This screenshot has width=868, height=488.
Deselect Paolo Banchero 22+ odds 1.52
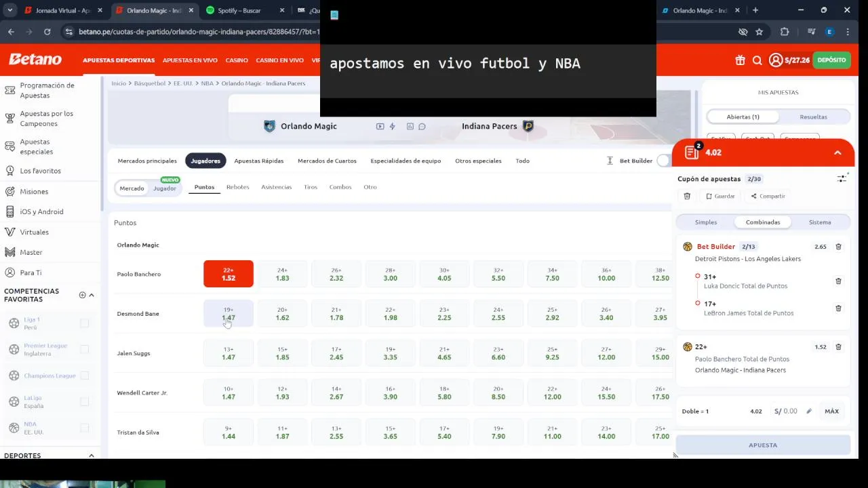[229, 274]
